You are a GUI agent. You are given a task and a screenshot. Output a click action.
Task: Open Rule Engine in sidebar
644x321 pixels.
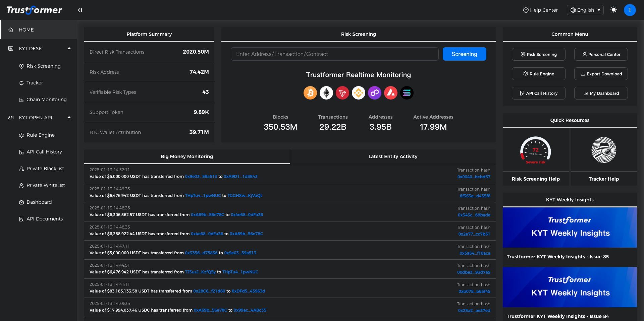click(x=37, y=135)
